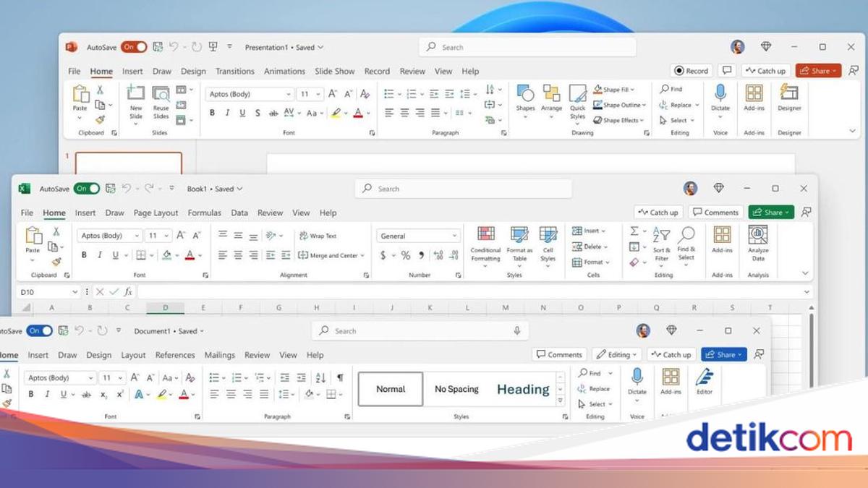Click show paragraph marks icon in Word
This screenshot has width=868, height=488.
tap(340, 377)
